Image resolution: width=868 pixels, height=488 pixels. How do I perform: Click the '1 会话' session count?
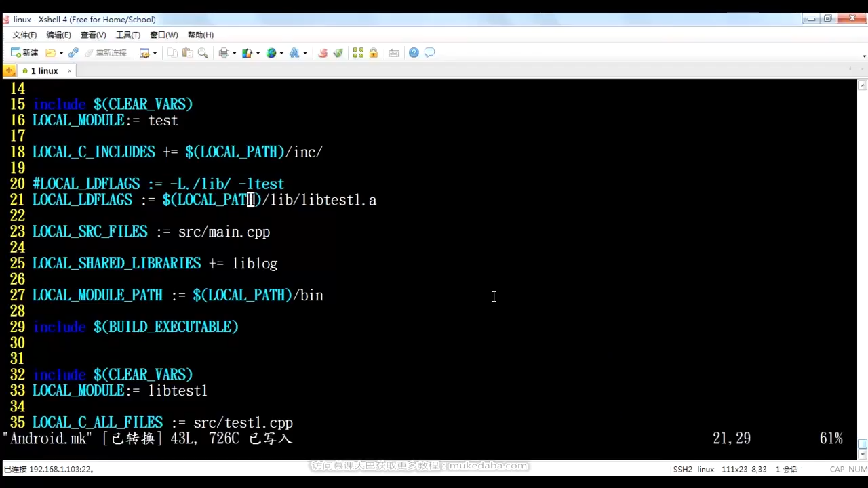point(787,469)
